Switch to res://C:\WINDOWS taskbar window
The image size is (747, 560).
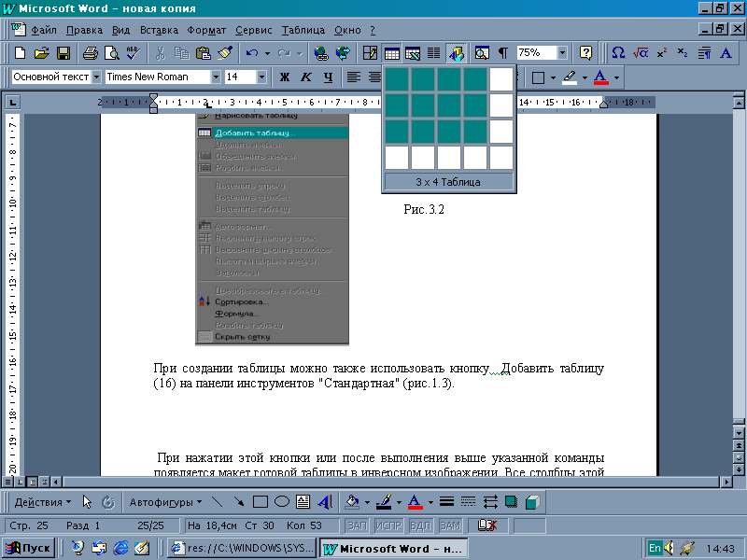[243, 548]
